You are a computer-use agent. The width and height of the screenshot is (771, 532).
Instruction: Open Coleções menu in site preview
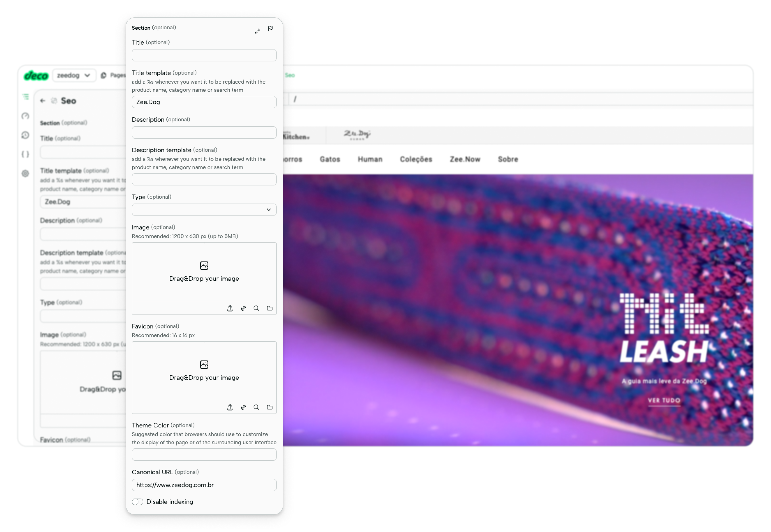tap(416, 159)
